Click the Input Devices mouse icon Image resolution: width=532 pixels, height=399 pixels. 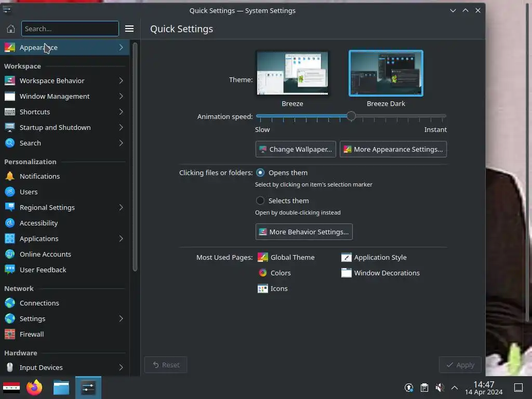pos(10,368)
